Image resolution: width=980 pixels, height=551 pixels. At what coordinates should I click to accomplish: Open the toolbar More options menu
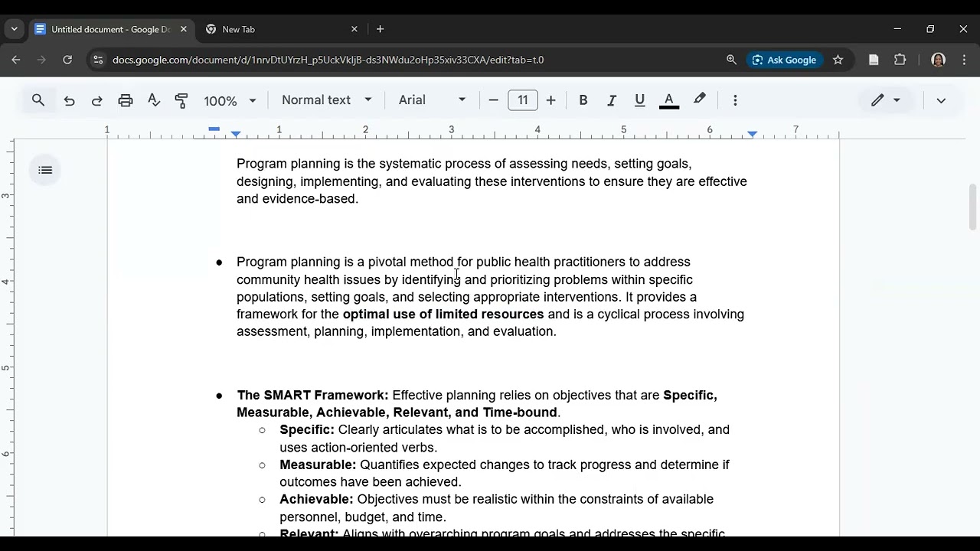point(735,100)
